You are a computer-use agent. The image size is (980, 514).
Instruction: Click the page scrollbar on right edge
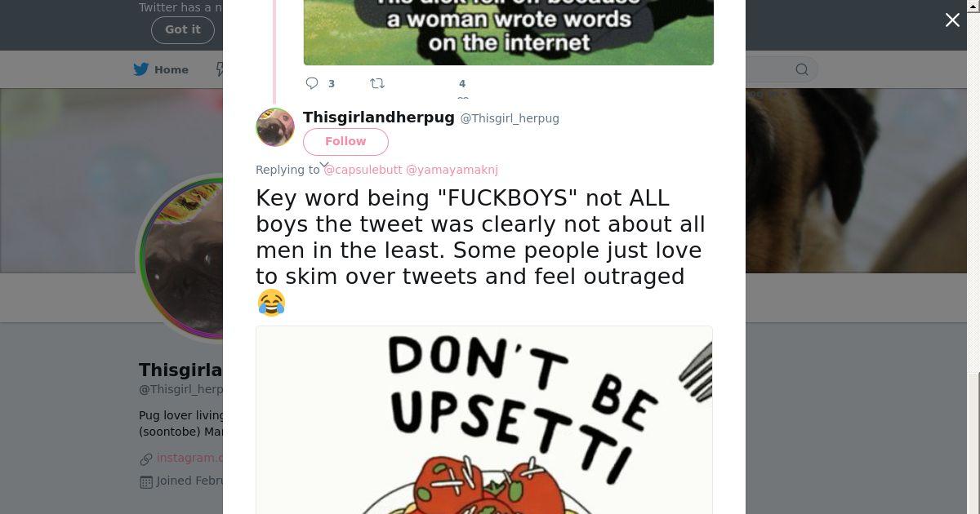[x=974, y=257]
